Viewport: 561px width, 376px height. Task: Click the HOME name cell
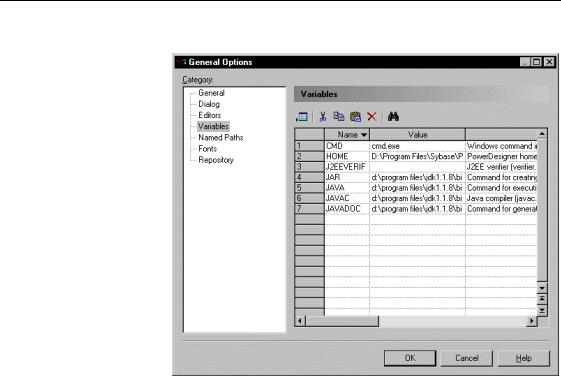(347, 156)
